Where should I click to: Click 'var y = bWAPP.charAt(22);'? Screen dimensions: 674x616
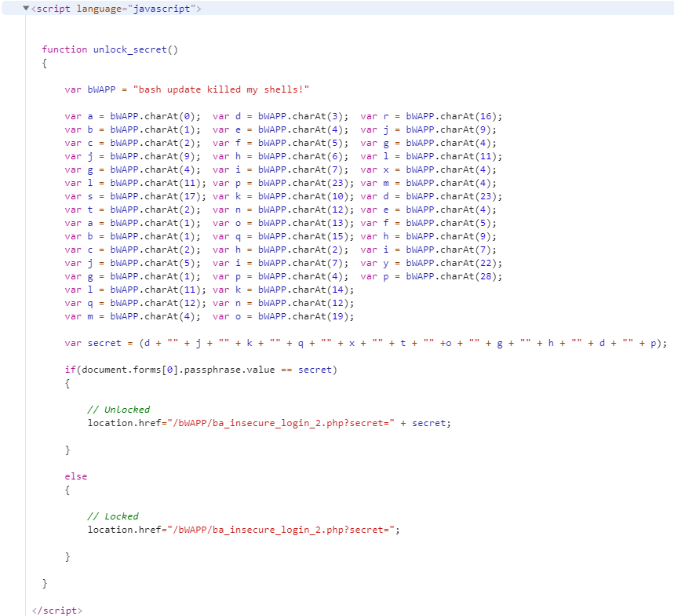(x=431, y=263)
